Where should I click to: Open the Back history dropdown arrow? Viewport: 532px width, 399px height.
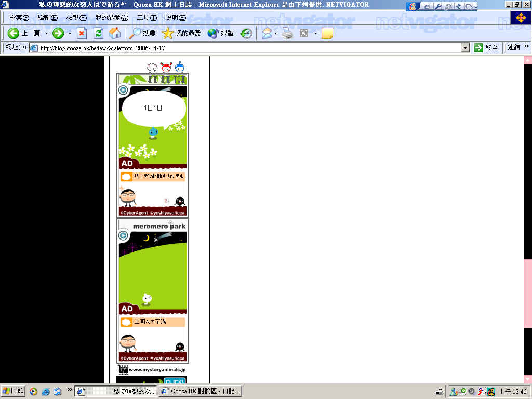pos(46,33)
